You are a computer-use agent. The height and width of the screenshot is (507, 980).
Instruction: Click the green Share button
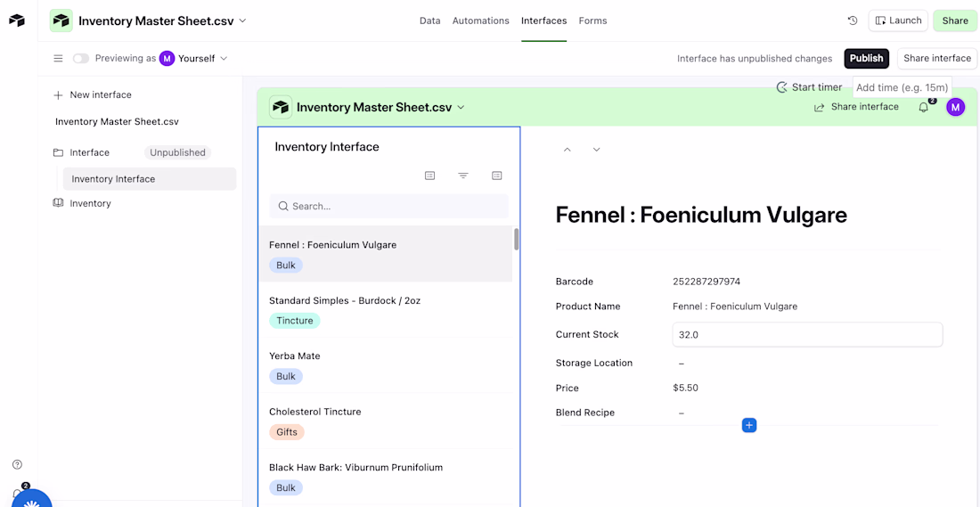(x=955, y=20)
